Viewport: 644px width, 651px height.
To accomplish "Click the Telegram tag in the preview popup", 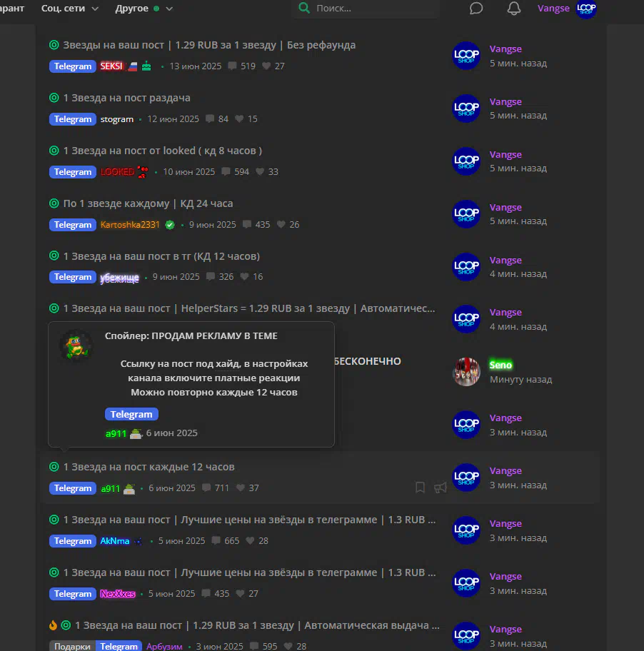I will [131, 414].
